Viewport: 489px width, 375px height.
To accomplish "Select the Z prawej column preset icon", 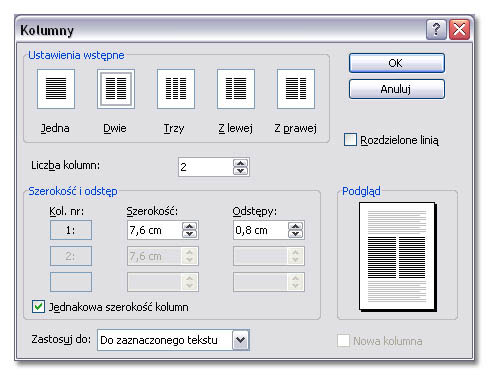I will point(296,89).
